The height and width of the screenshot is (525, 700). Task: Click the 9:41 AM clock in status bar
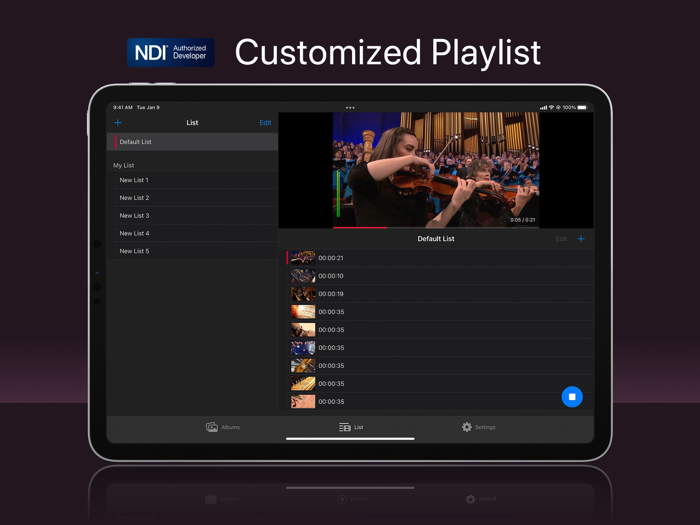(x=123, y=107)
